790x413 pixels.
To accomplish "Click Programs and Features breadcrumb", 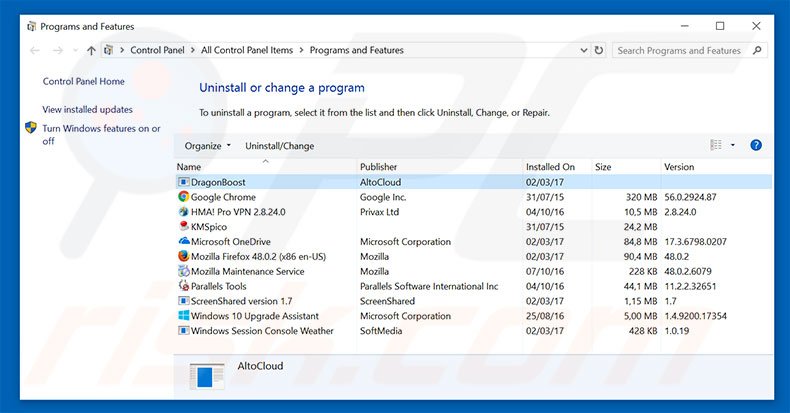I will pos(357,50).
